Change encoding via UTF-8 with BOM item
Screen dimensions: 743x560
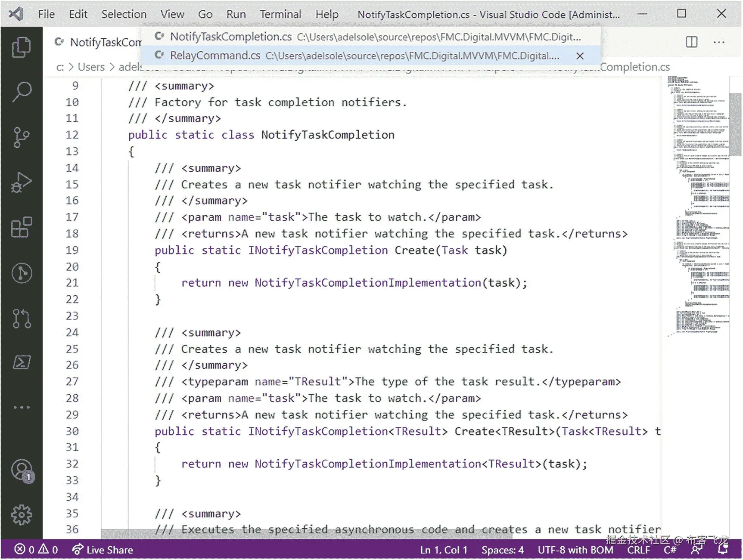click(576, 550)
